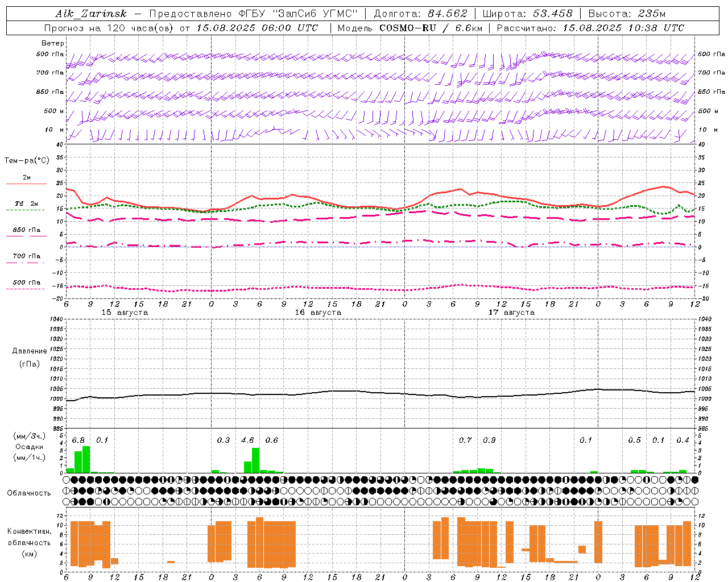Click the model name COSMO-RU / 6.6км
This screenshot has width=728, height=582.
tap(431, 28)
